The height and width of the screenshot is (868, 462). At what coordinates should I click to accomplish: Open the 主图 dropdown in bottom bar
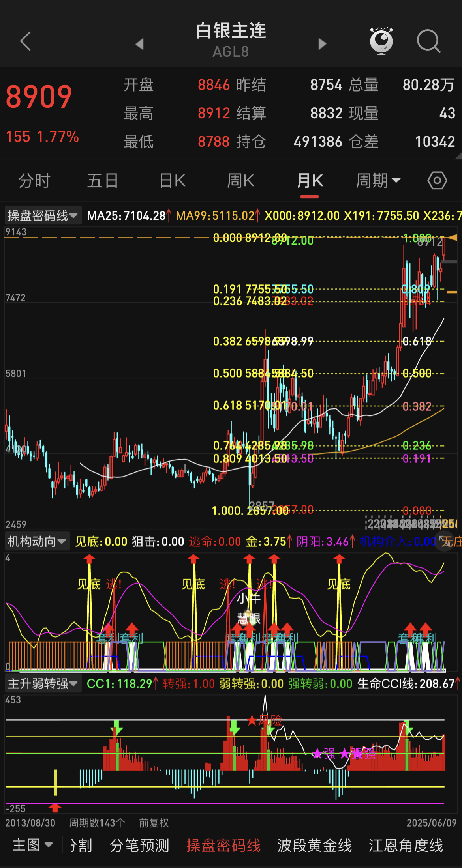(x=32, y=845)
